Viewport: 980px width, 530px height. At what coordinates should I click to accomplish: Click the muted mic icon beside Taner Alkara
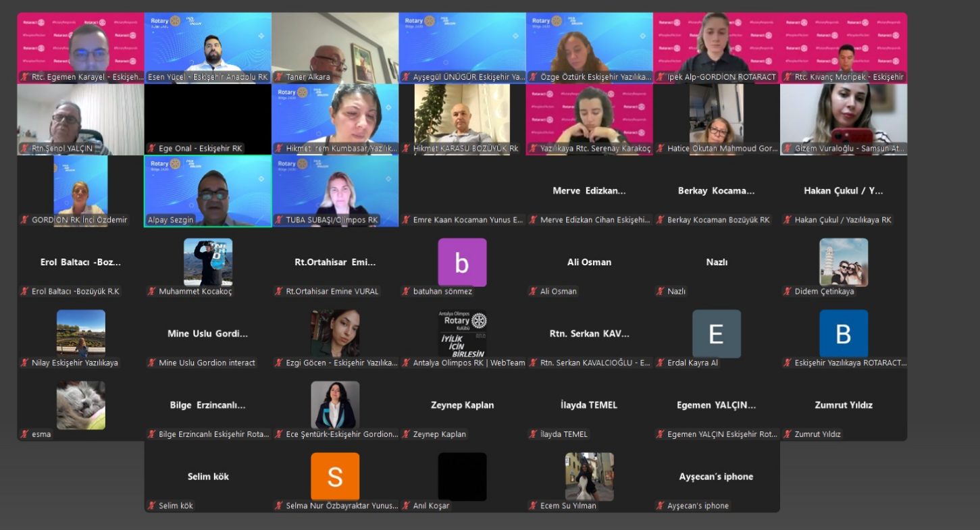tap(279, 77)
